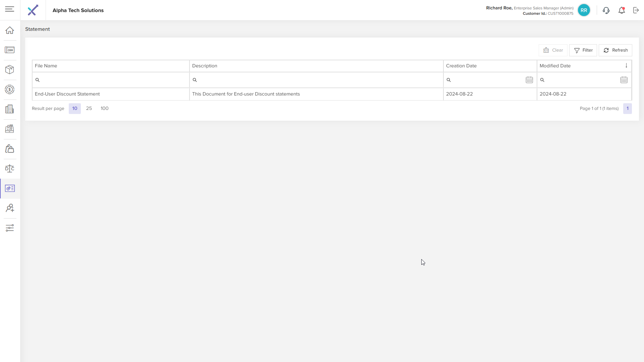Set results per page to 25
The width and height of the screenshot is (644, 362).
(x=89, y=109)
